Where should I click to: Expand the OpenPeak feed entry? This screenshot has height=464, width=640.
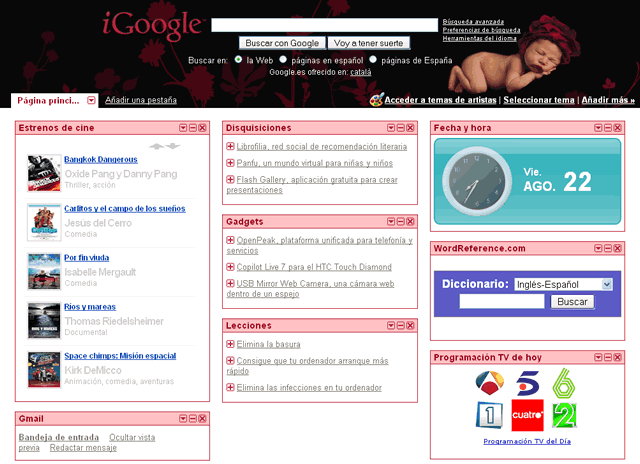pos(230,240)
